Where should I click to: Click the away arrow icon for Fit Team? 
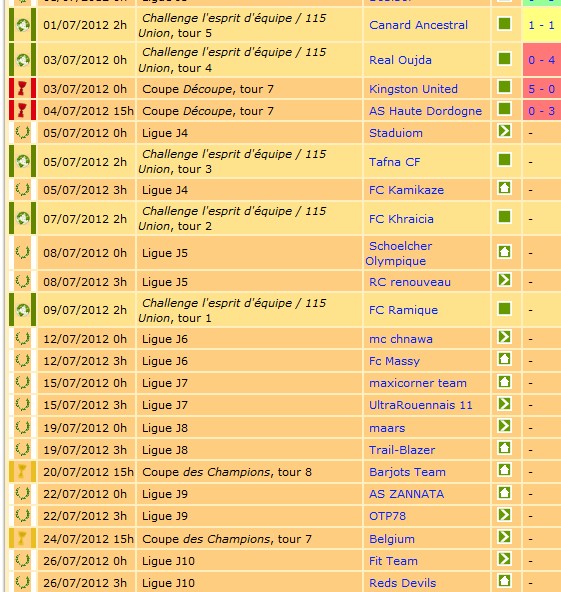point(504,558)
